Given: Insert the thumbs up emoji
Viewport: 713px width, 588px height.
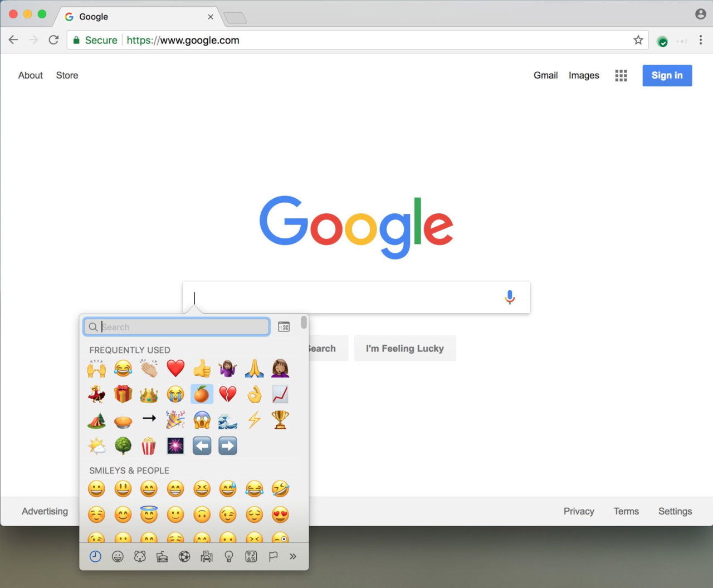Looking at the screenshot, I should 202,369.
